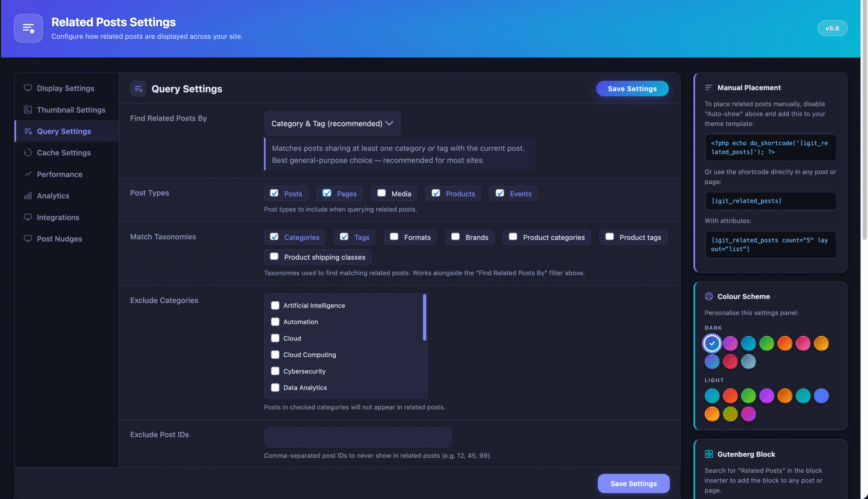
Task: Choose the light red colour swatch
Action: click(730, 396)
